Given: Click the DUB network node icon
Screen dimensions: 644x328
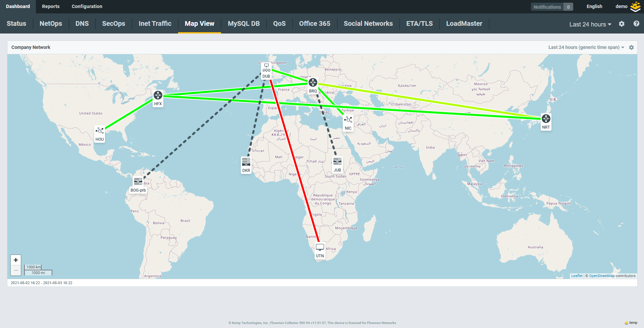Looking at the screenshot, I should click(x=266, y=68).
